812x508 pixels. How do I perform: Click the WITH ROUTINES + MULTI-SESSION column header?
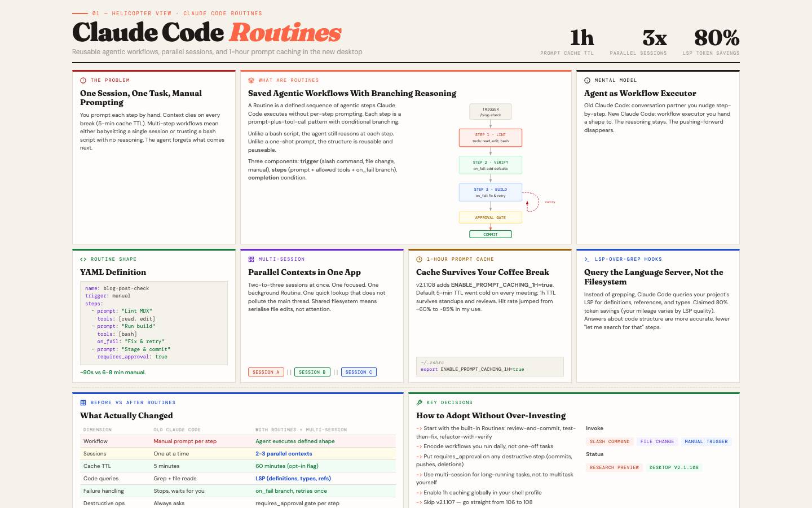point(301,430)
